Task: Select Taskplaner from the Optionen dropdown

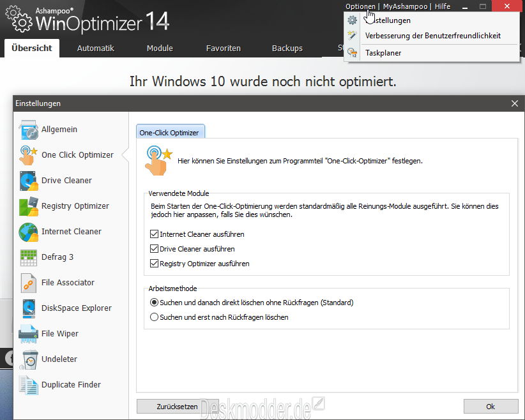Action: pyautogui.click(x=383, y=53)
